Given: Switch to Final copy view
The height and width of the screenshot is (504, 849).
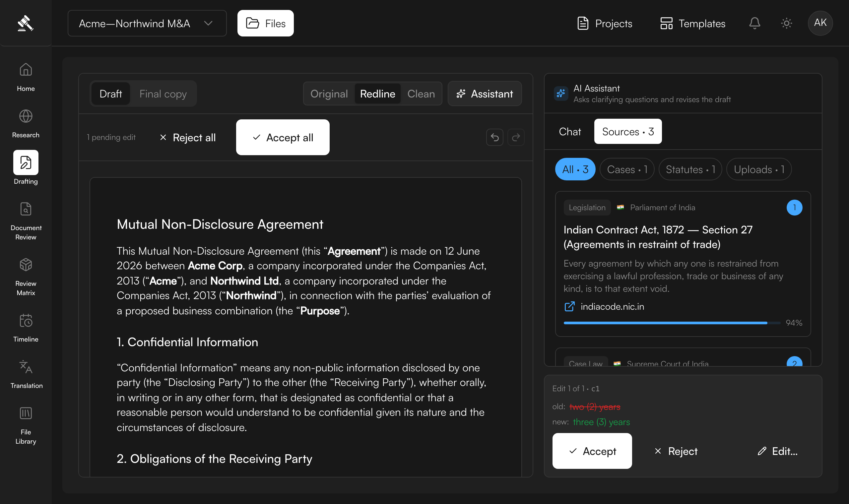Looking at the screenshot, I should tap(163, 94).
